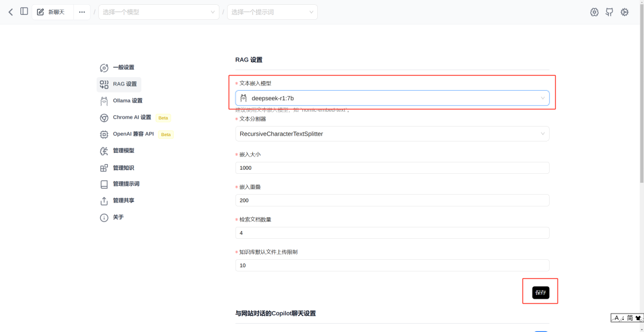This screenshot has height=332, width=644.
Task: Click the 保存 button
Action: point(540,293)
